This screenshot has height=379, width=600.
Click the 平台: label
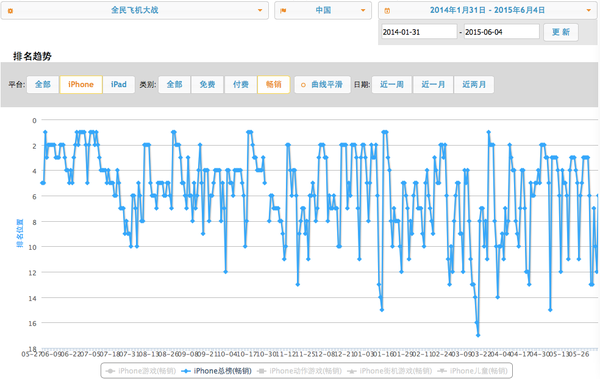[x=16, y=84]
